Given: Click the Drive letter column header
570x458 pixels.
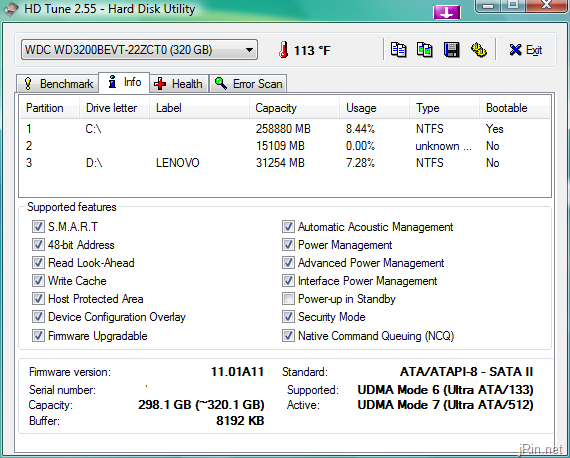Looking at the screenshot, I should pyautogui.click(x=114, y=108).
